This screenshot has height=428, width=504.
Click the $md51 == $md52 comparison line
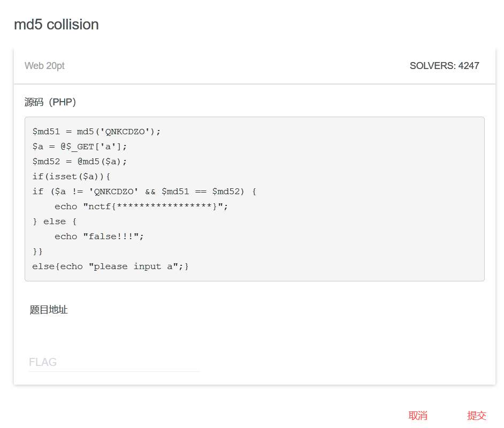pos(144,192)
